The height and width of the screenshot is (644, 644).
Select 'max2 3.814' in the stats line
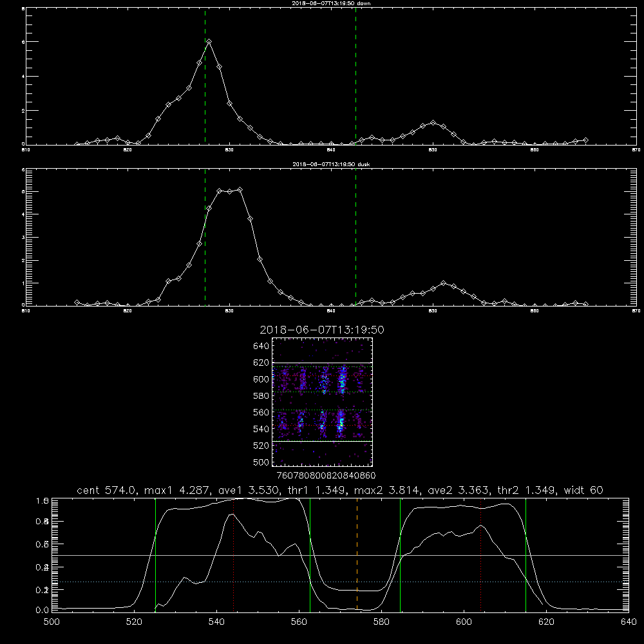pos(389,490)
